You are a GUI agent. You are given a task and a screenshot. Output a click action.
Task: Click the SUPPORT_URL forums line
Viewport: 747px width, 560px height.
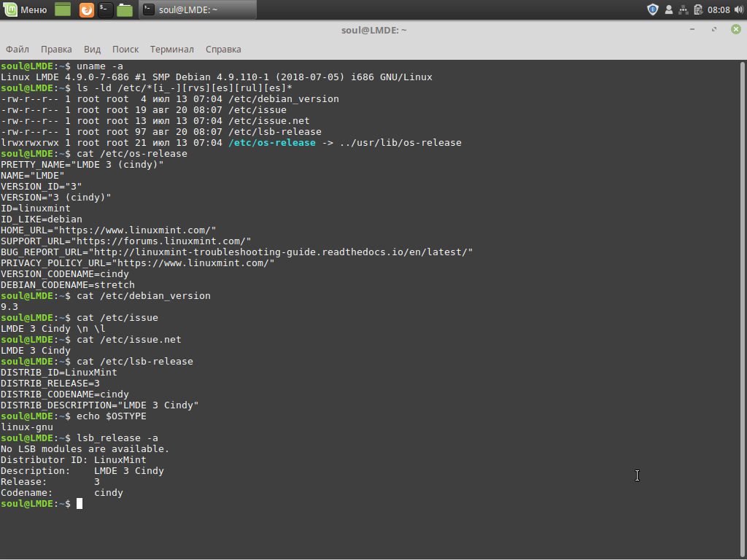pyautogui.click(x=125, y=241)
